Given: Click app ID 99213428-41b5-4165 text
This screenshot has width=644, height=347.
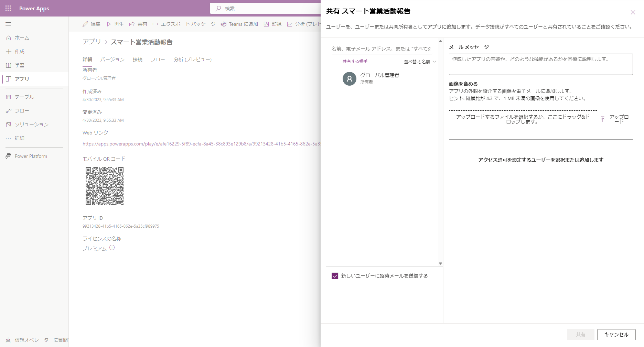Looking at the screenshot, I should (x=121, y=226).
